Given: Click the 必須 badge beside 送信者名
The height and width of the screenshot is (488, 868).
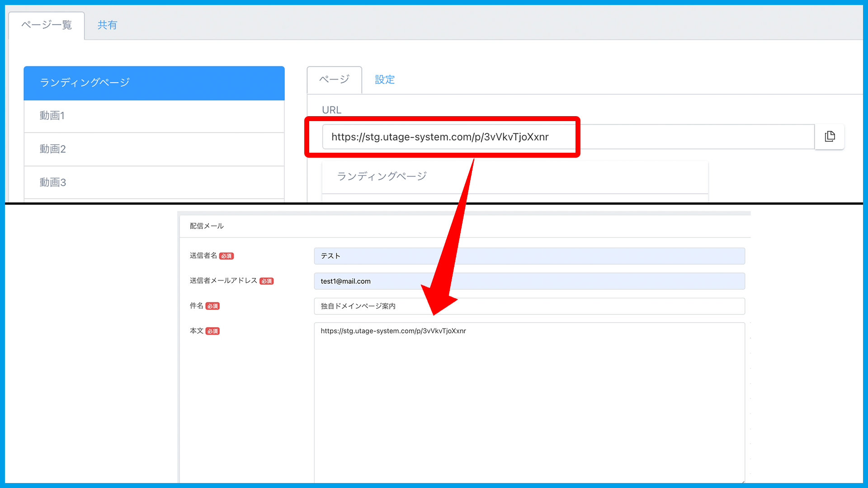Looking at the screenshot, I should tap(226, 256).
